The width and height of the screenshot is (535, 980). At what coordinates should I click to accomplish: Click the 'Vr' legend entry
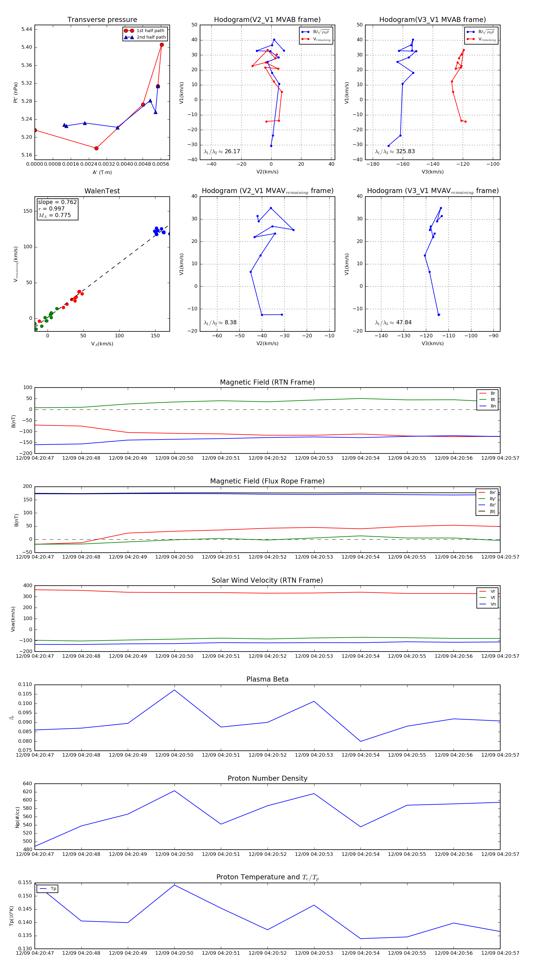pyautogui.click(x=488, y=591)
